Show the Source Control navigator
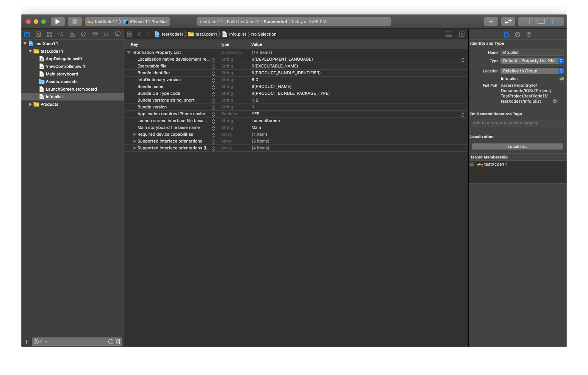588x375 pixels. pyautogui.click(x=38, y=34)
